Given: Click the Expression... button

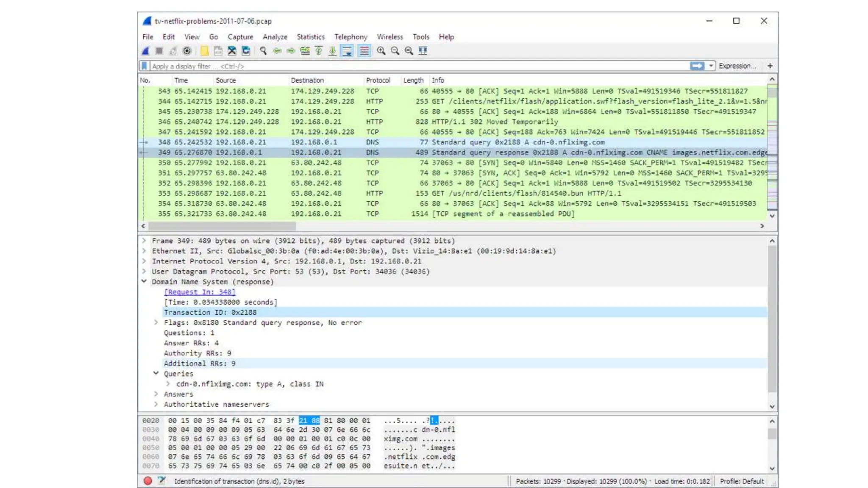Looking at the screenshot, I should (x=737, y=66).
